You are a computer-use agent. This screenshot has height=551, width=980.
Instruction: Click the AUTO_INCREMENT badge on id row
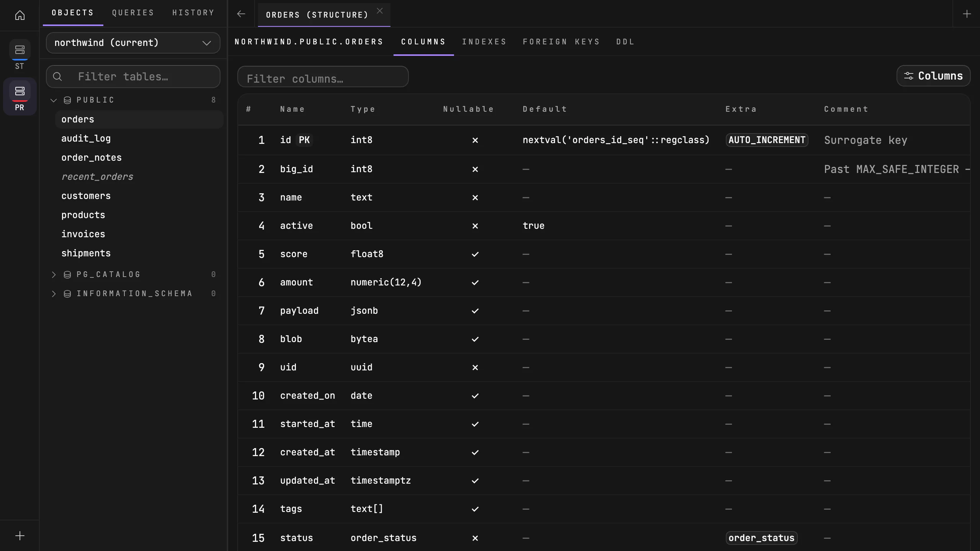[x=767, y=140]
